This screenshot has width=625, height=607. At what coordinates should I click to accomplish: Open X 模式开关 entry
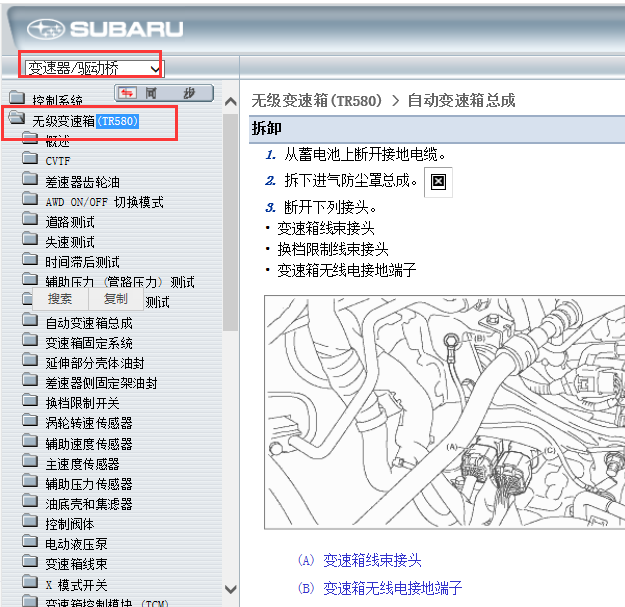76,585
